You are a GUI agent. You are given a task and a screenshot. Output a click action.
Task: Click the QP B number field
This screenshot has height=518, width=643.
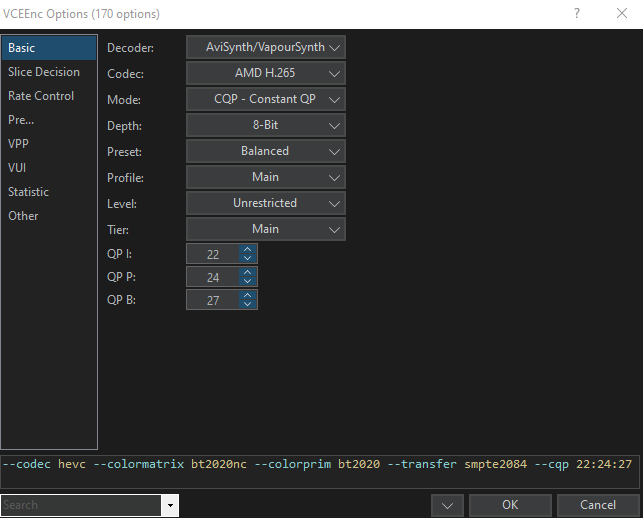click(x=213, y=300)
